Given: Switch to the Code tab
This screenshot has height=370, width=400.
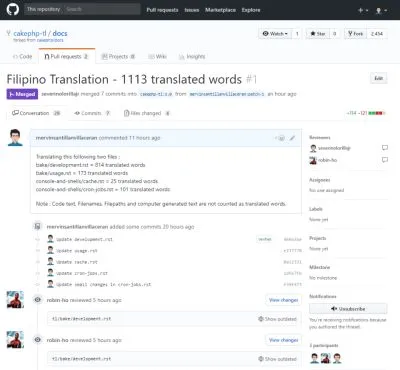Looking at the screenshot, I should coord(22,56).
